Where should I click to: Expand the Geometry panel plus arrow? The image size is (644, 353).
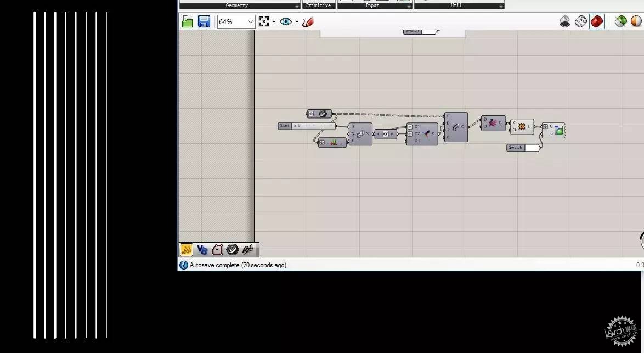pyautogui.click(x=297, y=6)
